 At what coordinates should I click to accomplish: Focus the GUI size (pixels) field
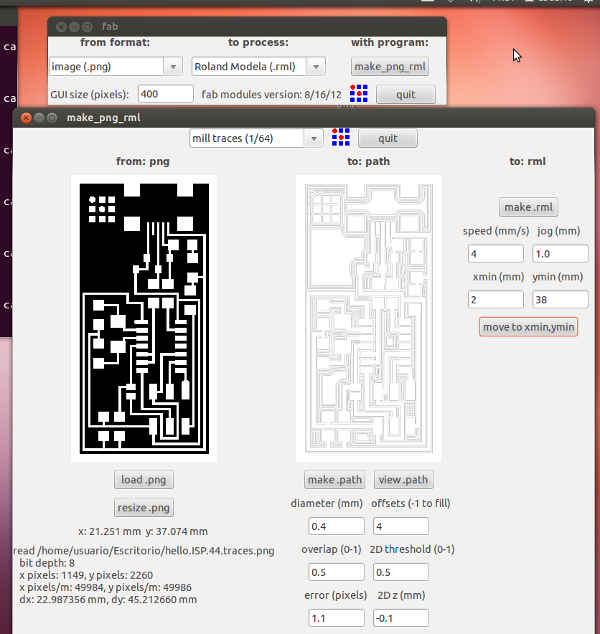click(x=166, y=94)
